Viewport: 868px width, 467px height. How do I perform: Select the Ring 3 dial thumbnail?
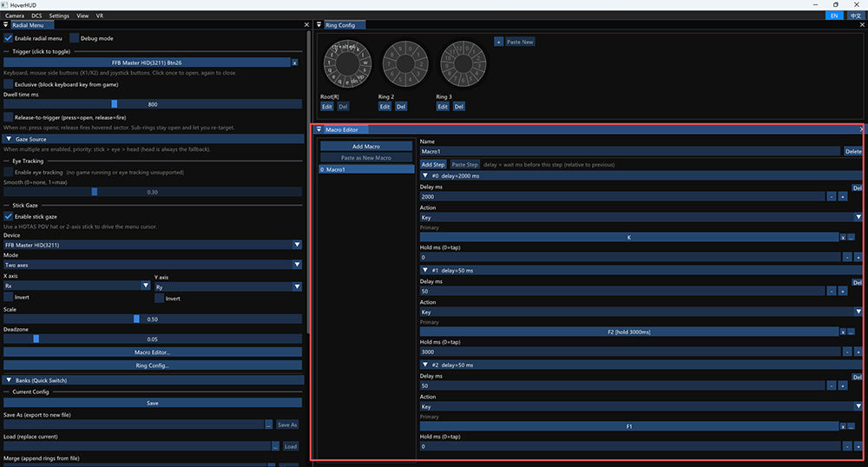pyautogui.click(x=463, y=63)
